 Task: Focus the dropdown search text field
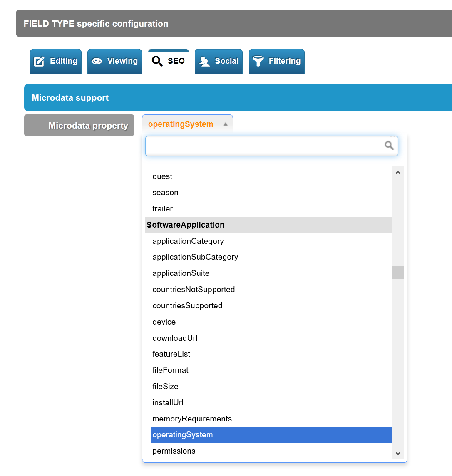point(271,146)
